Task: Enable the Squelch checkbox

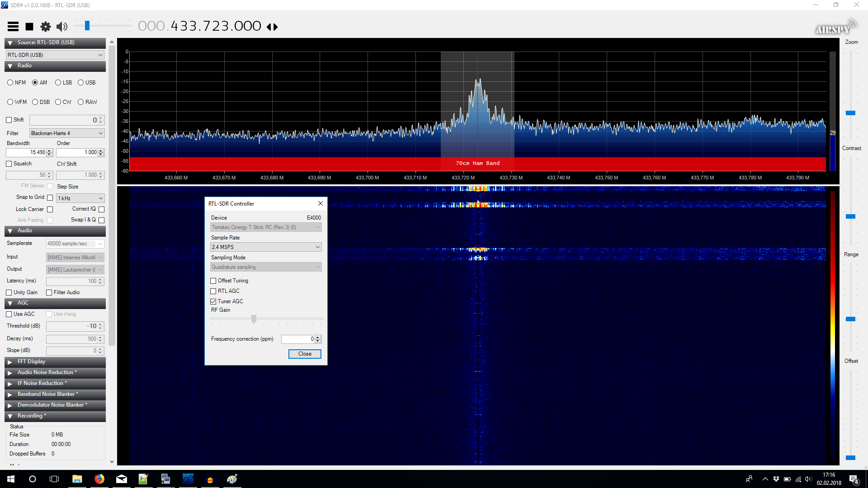Action: (x=9, y=164)
